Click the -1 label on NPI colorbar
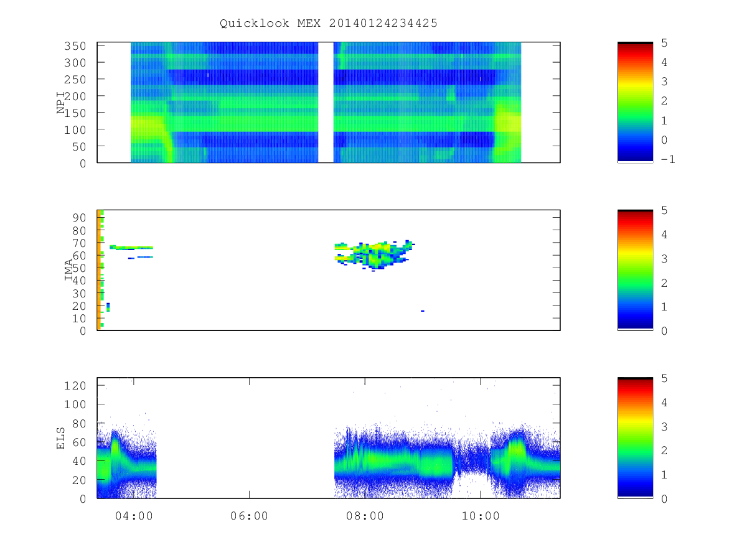This screenshot has height=560, width=747. point(667,159)
